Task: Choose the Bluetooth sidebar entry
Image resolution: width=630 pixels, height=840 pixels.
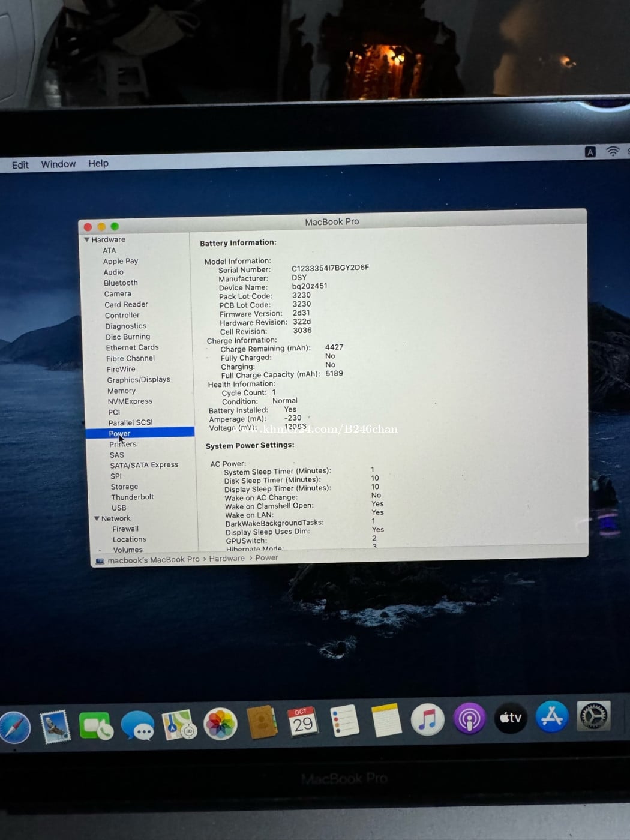Action: [x=121, y=283]
